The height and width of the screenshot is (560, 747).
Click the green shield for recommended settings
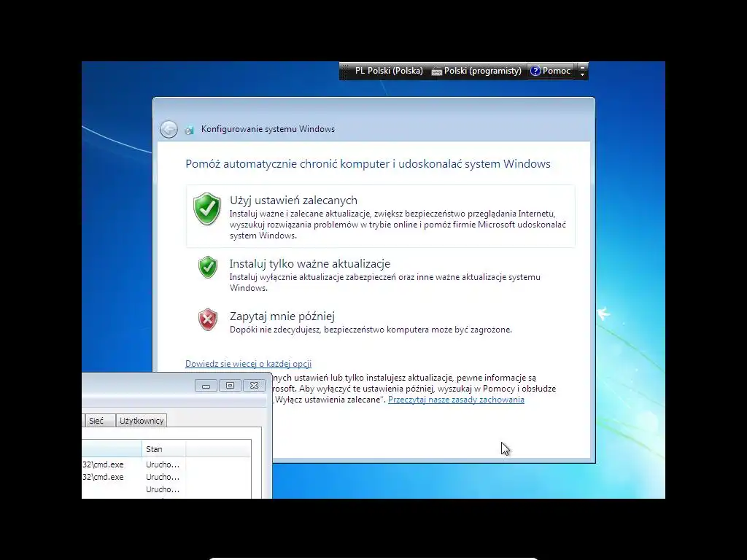coord(206,209)
